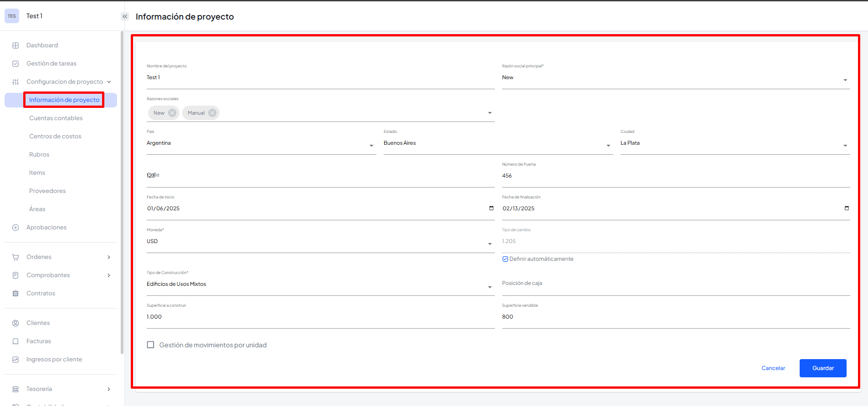The height and width of the screenshot is (406, 868).
Task: Click the Gestión de tareas checklist icon
Action: pyautogui.click(x=15, y=64)
